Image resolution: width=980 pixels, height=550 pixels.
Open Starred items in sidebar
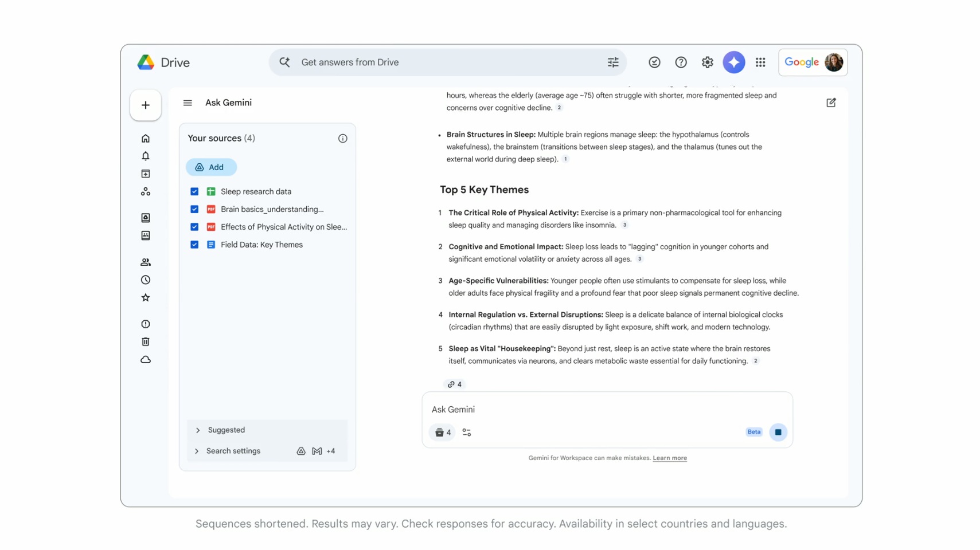coord(146,298)
